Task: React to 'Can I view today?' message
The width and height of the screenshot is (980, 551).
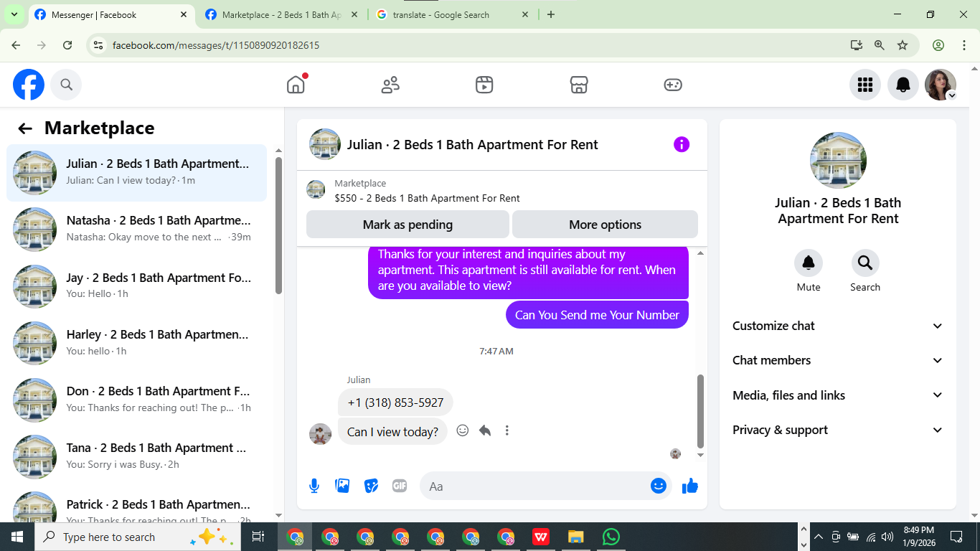Action: (463, 430)
